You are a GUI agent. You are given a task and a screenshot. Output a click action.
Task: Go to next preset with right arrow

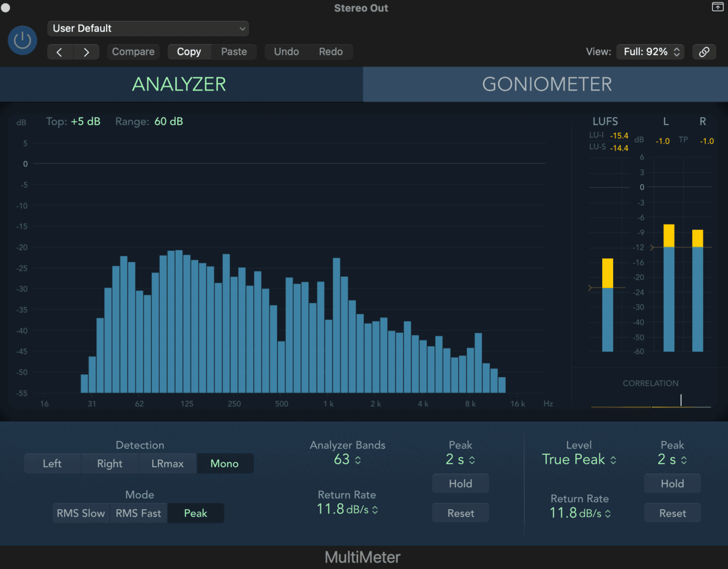tap(86, 52)
